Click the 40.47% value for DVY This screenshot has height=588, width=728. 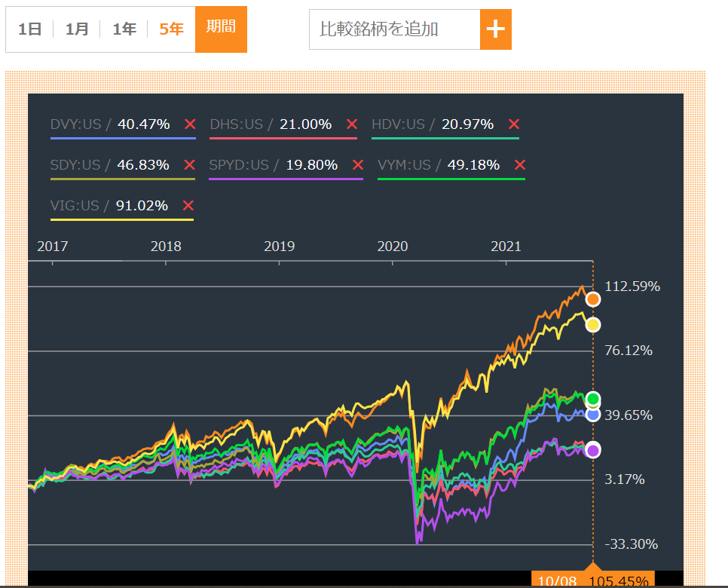pyautogui.click(x=143, y=124)
